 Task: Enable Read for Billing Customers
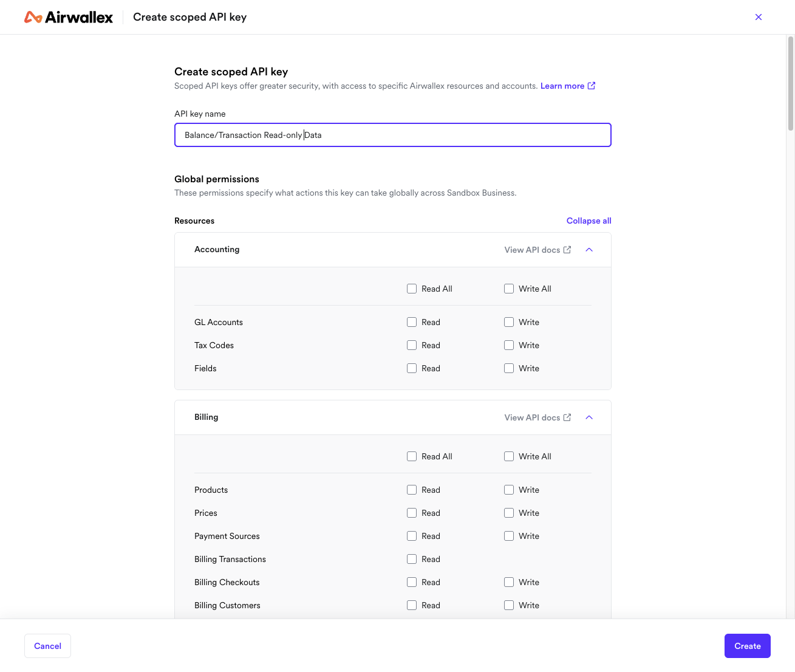412,605
